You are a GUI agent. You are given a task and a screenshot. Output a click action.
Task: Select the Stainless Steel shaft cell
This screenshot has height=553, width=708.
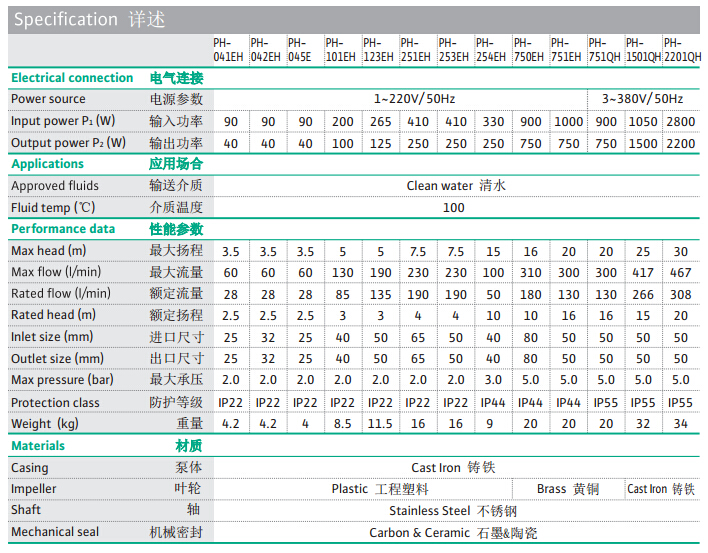[453, 511]
